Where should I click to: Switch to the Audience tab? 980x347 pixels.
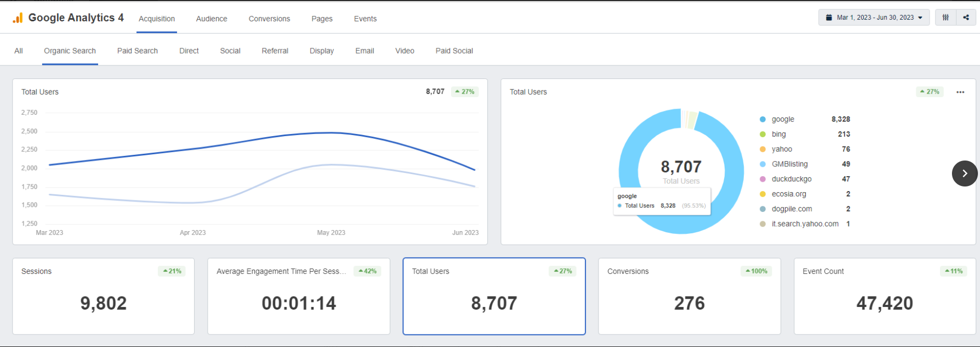212,19
